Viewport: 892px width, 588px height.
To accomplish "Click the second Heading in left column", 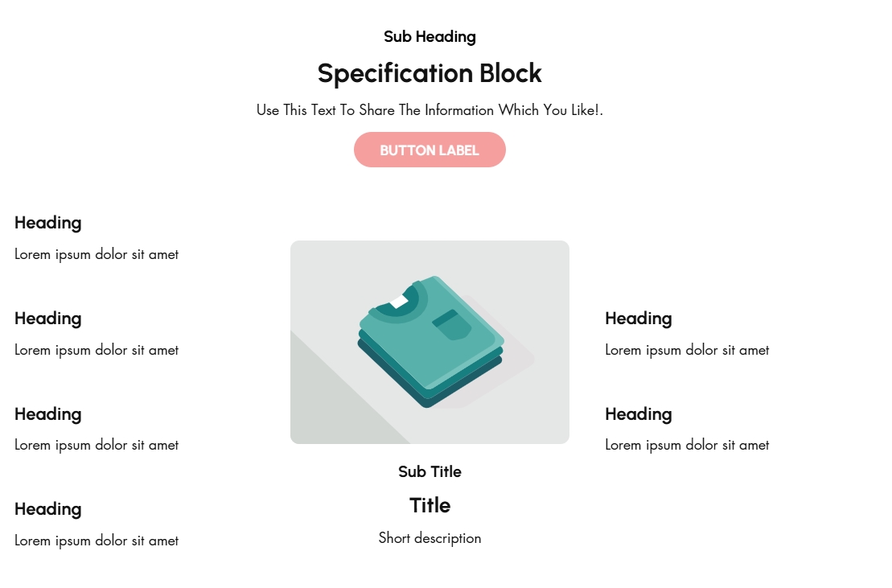I will [x=48, y=319].
